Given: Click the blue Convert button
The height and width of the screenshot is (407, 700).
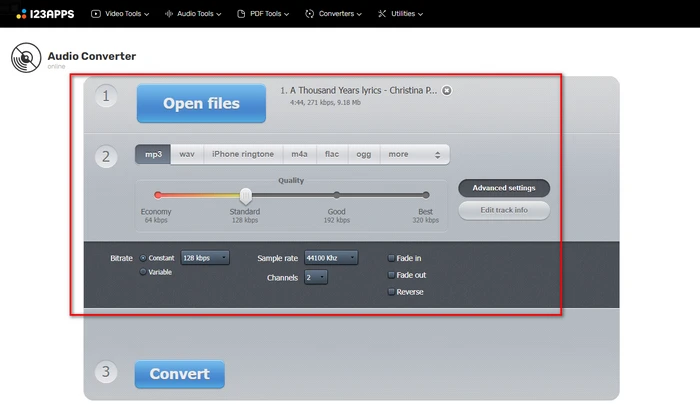Looking at the screenshot, I should pyautogui.click(x=180, y=374).
